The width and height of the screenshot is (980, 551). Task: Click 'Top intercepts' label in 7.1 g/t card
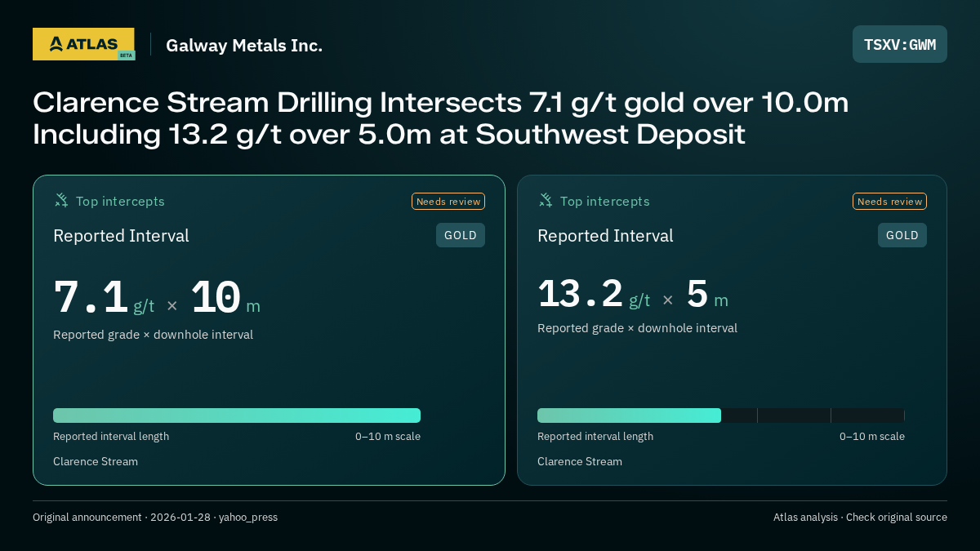120,201
